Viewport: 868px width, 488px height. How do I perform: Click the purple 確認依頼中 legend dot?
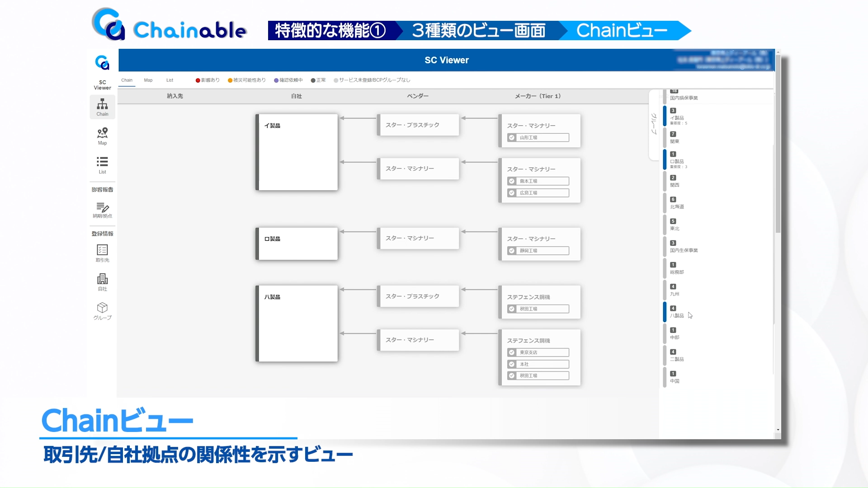[276, 80]
